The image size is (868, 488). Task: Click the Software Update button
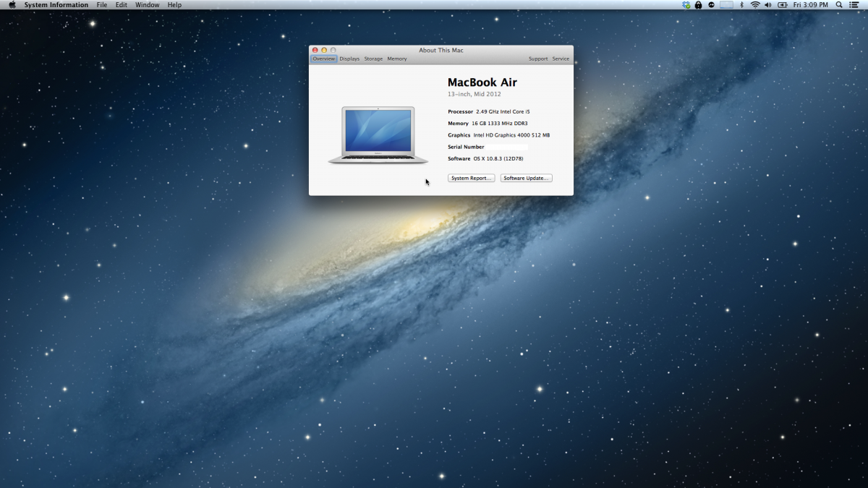coord(527,178)
